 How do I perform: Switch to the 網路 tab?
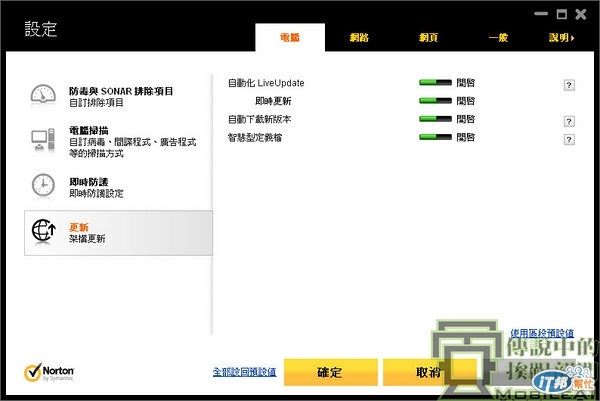pyautogui.click(x=359, y=37)
